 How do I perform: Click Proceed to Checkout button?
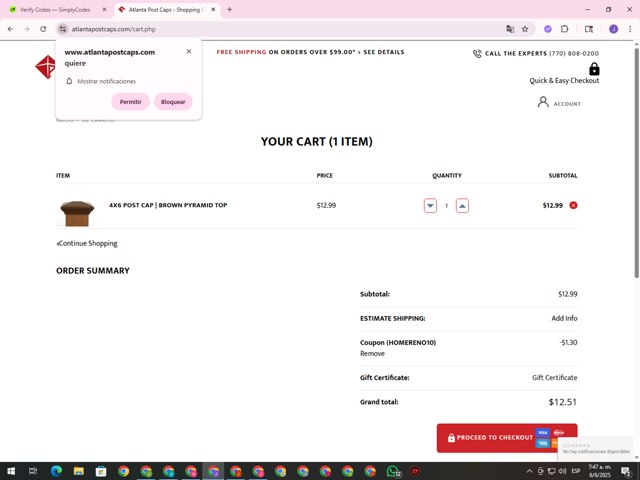[507, 438]
